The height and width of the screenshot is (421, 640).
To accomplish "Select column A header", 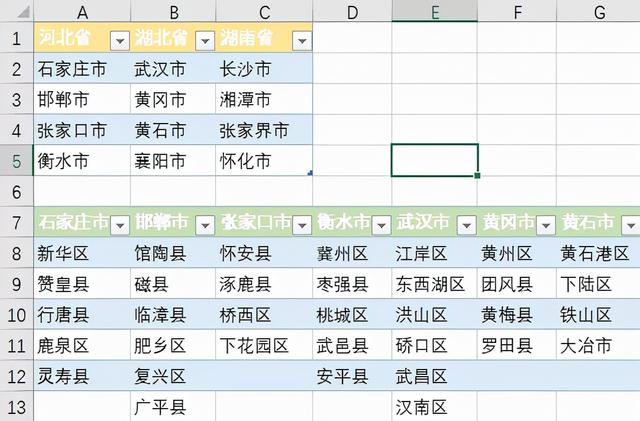I will click(x=82, y=12).
